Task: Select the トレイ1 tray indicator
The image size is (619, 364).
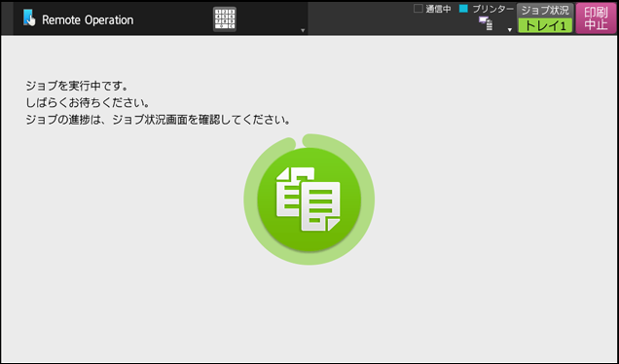Action: point(545,25)
